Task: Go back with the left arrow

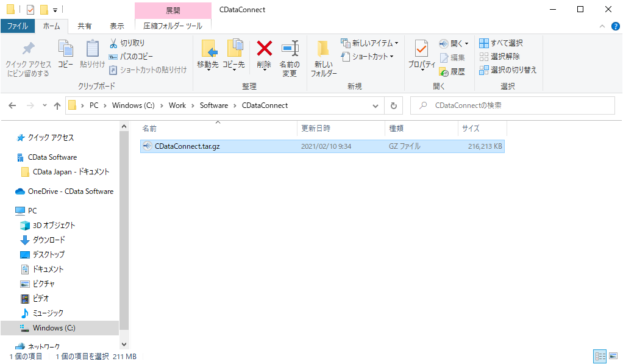Action: (x=12, y=105)
